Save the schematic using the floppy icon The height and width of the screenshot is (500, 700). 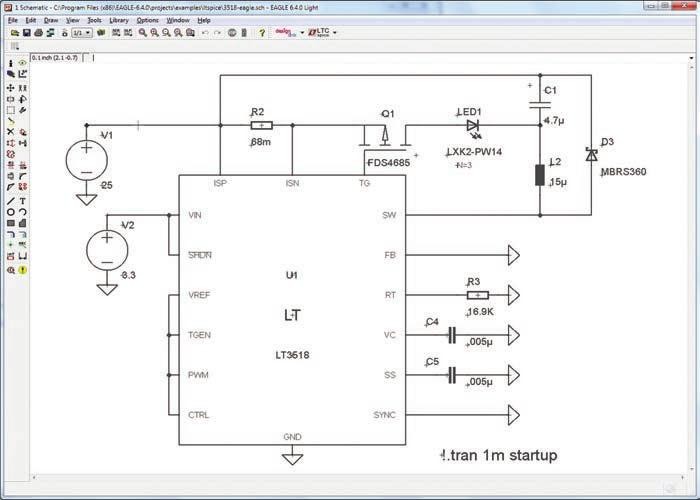coord(26,33)
